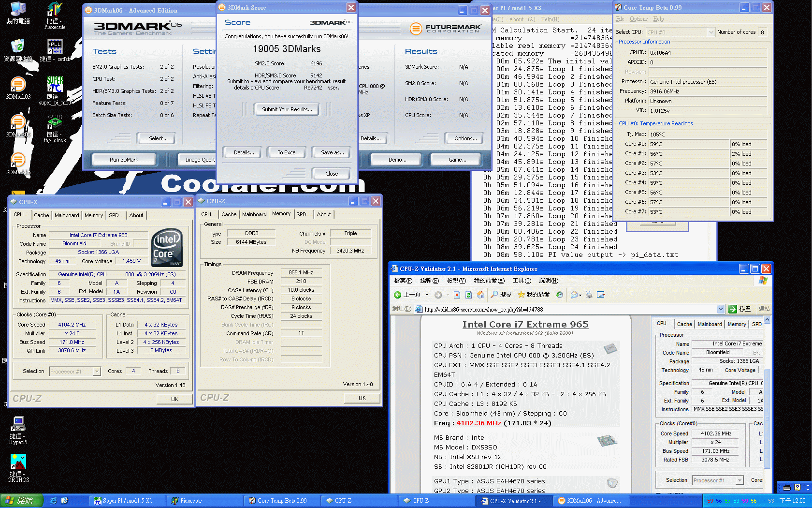Screen dimensions: 812x508
Task: Switch to Cache tab in left CPU-Z
Action: [41, 215]
